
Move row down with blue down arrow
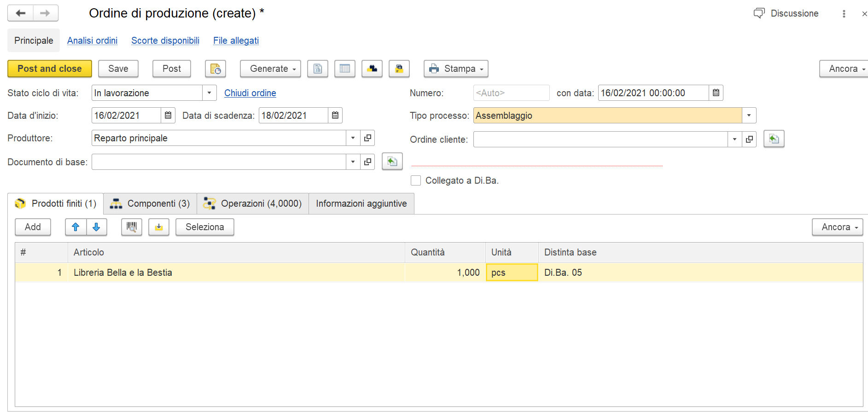click(x=97, y=227)
